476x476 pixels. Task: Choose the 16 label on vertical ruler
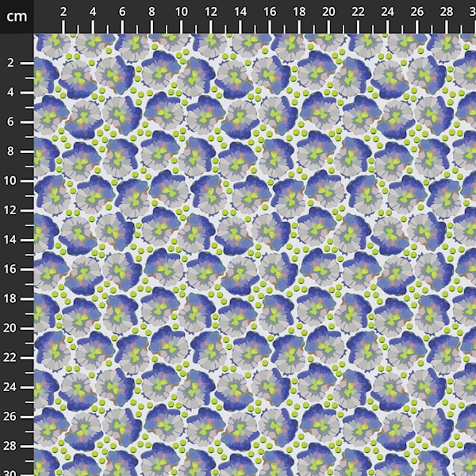(10, 269)
